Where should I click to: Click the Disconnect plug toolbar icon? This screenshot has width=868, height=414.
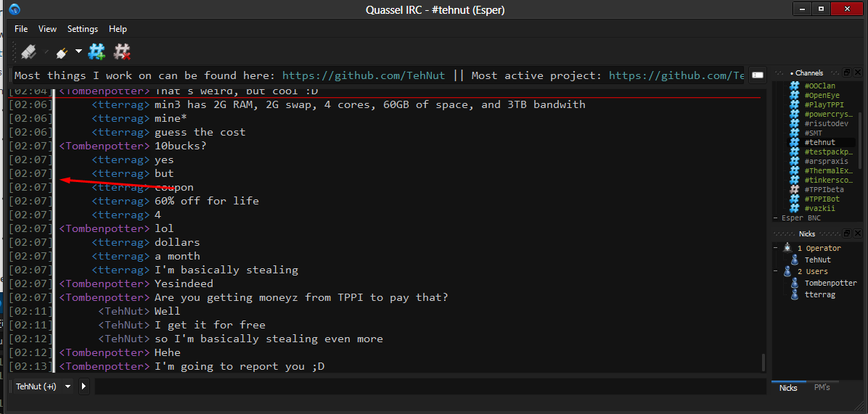point(61,52)
